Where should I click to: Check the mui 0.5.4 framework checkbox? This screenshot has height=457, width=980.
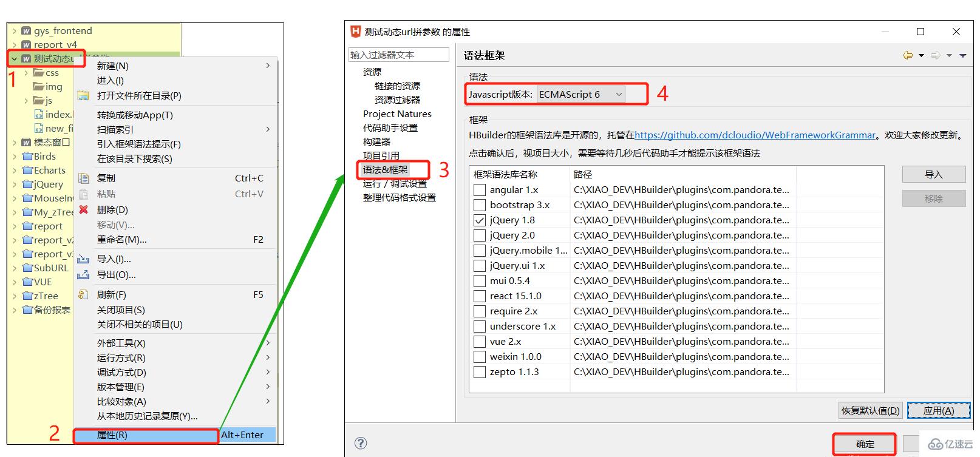480,281
